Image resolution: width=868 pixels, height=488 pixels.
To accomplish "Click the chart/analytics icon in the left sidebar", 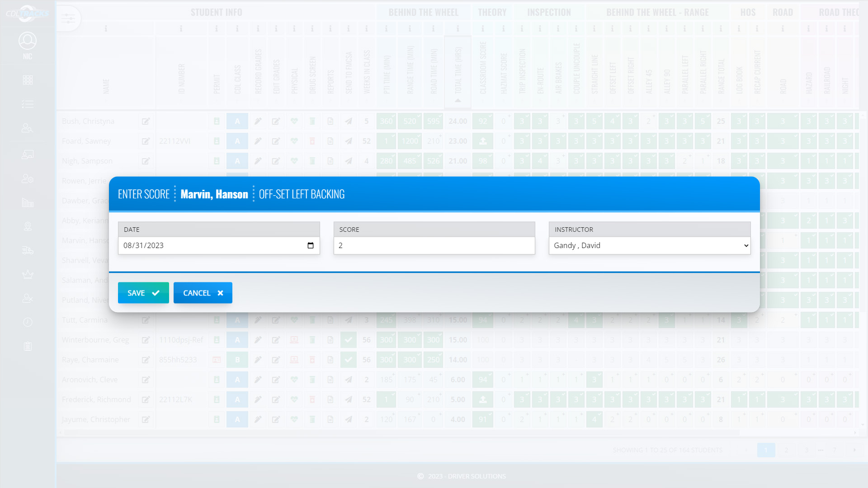I will coord(28,202).
